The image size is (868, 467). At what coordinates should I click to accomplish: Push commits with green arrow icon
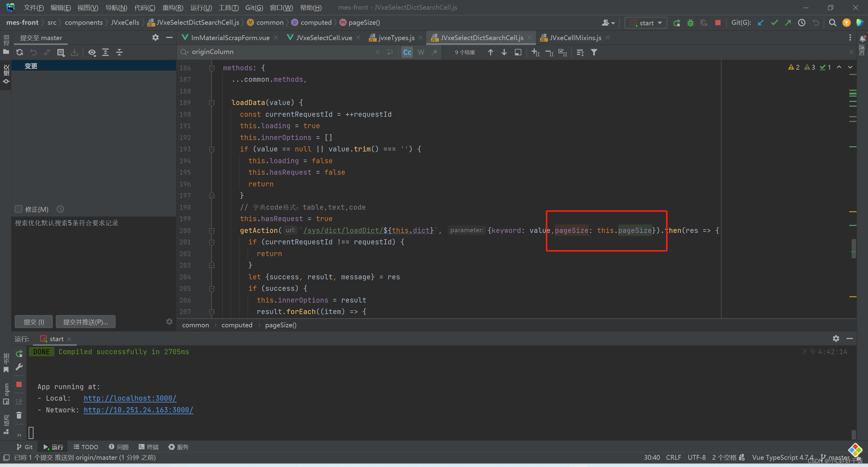788,23
